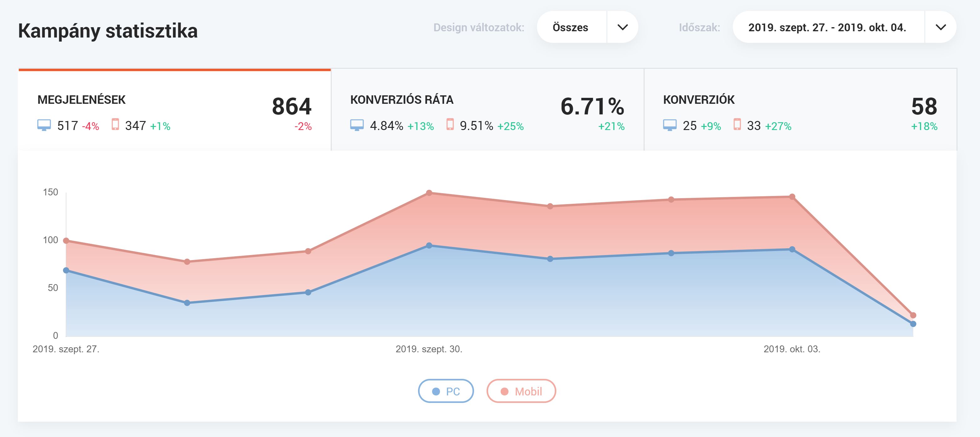This screenshot has height=437, width=980.
Task: Click the desktop icon beside 25 conversions
Action: [670, 125]
